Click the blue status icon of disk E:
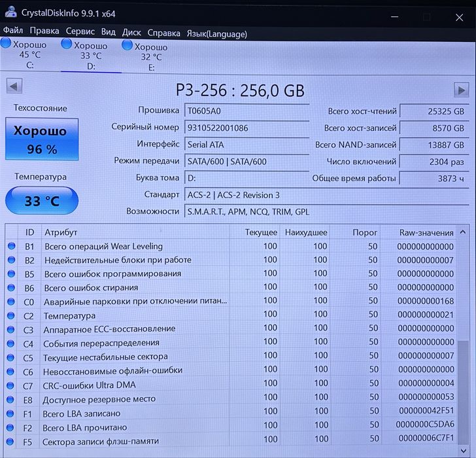Viewport: 476px width, 458px height. tap(127, 45)
